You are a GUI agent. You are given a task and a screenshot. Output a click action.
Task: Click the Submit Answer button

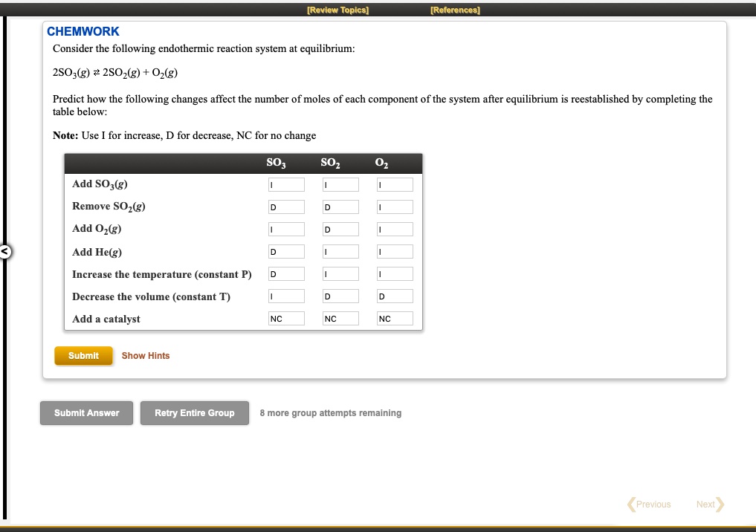click(x=86, y=412)
